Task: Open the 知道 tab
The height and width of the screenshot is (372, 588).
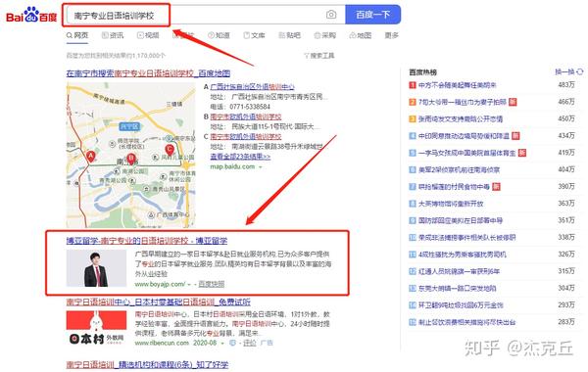Action: 219,35
